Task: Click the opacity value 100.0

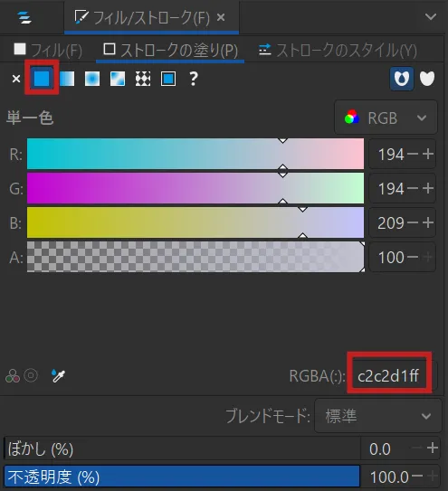Action: [x=389, y=477]
